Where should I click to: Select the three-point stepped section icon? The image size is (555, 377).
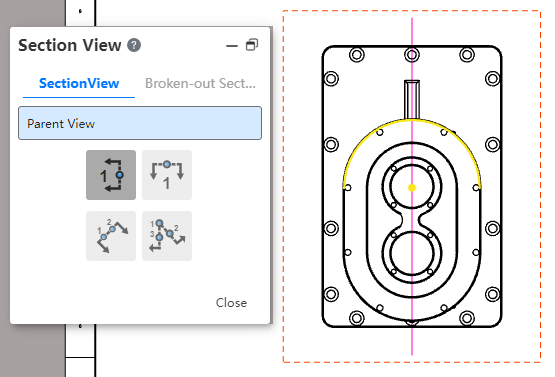click(x=167, y=236)
